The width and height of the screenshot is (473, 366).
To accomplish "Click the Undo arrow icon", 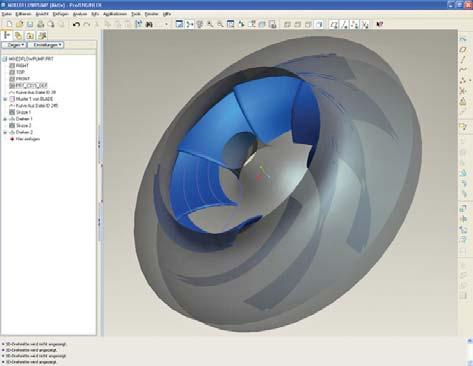I will point(76,24).
